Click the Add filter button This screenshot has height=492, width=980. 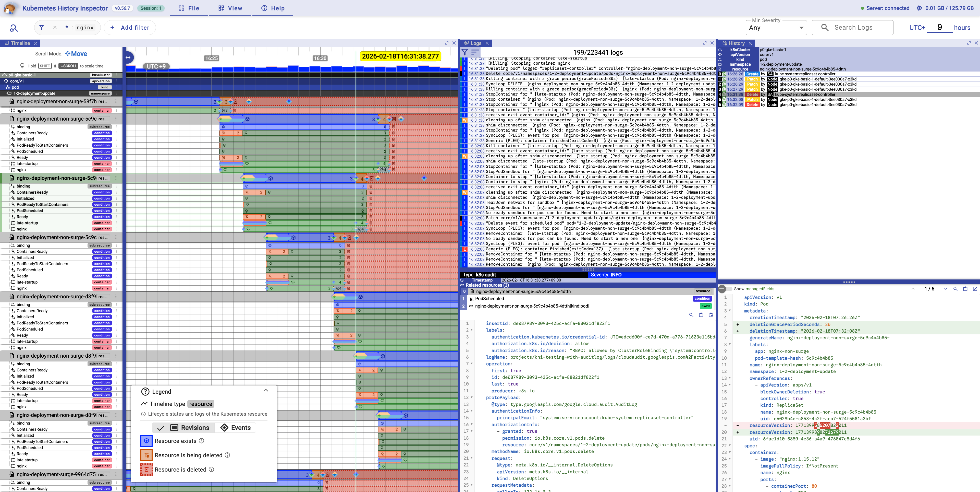tap(130, 27)
